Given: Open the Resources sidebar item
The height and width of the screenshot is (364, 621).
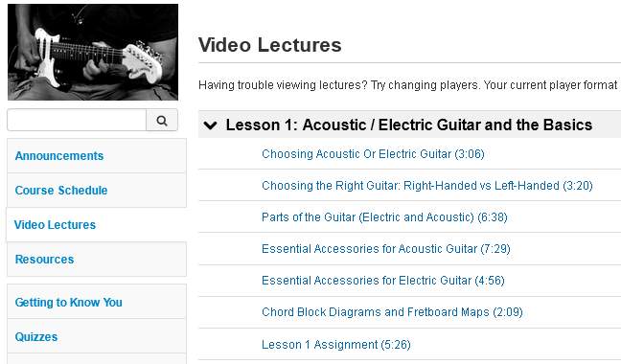Looking at the screenshot, I should point(44,260).
